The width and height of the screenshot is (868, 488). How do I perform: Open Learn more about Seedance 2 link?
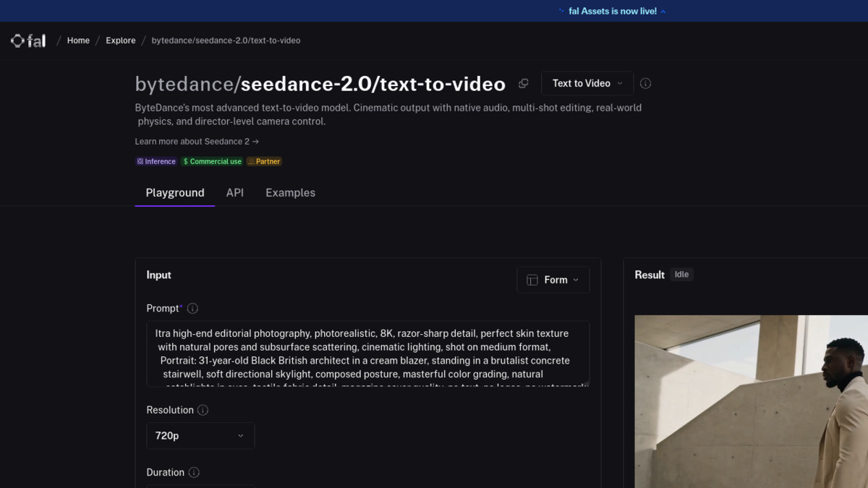click(x=197, y=142)
